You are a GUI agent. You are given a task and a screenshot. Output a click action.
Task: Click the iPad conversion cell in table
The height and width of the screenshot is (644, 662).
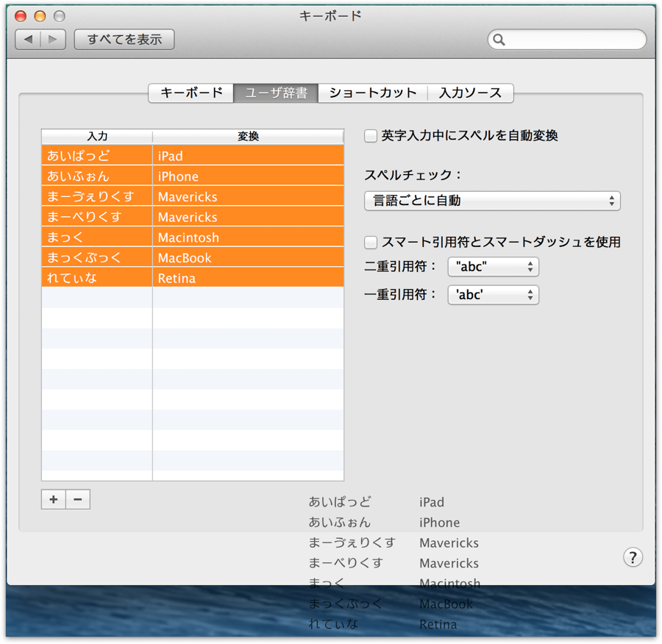249,155
